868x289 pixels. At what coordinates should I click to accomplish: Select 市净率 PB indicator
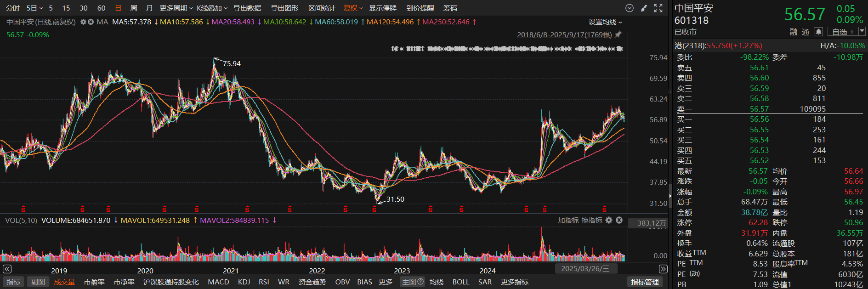(124, 282)
